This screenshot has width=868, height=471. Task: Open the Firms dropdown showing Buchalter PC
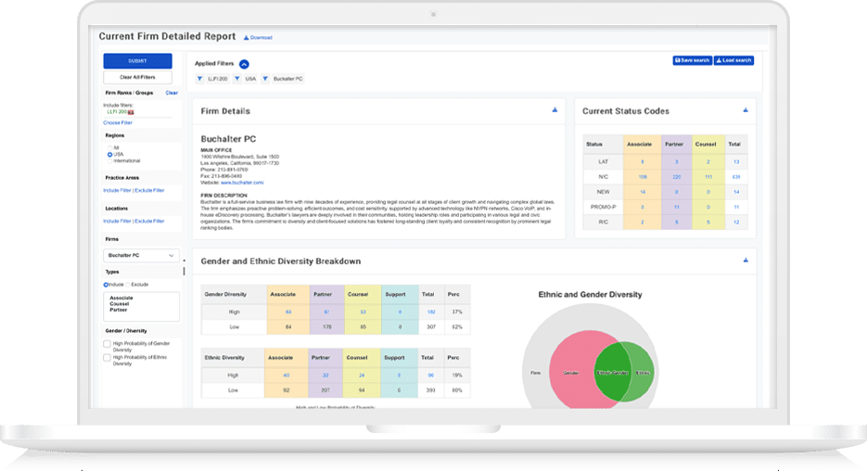click(142, 255)
